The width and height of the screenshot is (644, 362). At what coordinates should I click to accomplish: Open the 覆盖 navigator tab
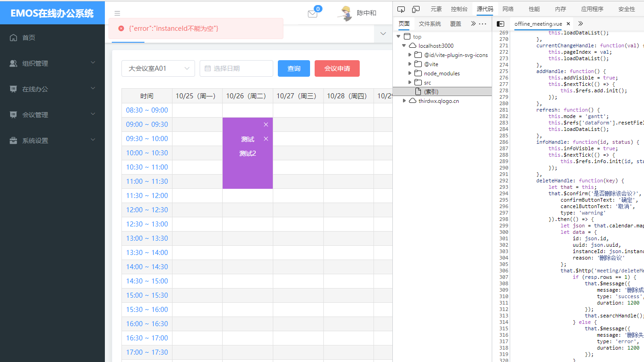click(x=455, y=24)
